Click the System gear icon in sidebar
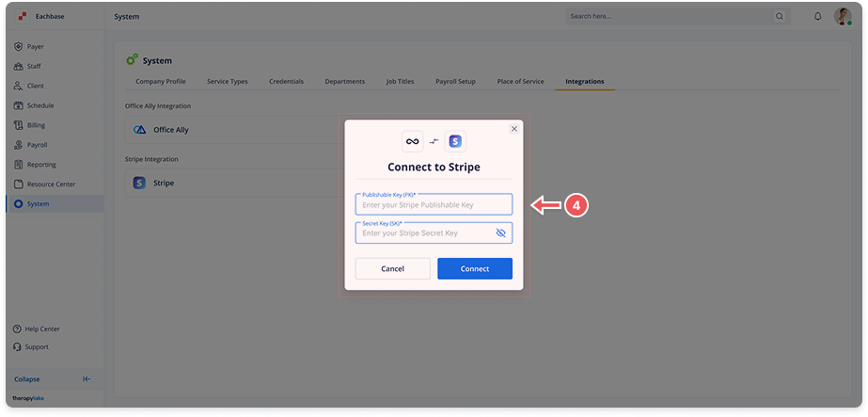This screenshot has width=868, height=417. pos(18,203)
